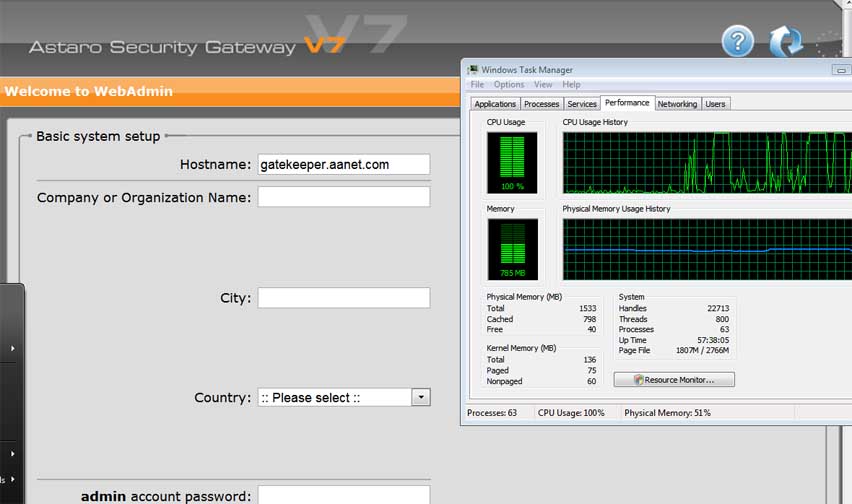
Task: Switch to the Processes tab
Action: point(541,104)
